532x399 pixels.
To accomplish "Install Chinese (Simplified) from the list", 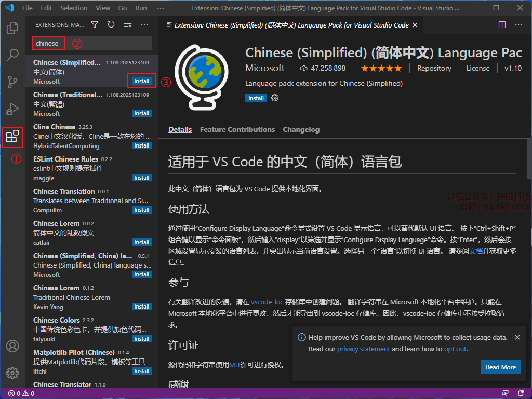I will pos(141,81).
